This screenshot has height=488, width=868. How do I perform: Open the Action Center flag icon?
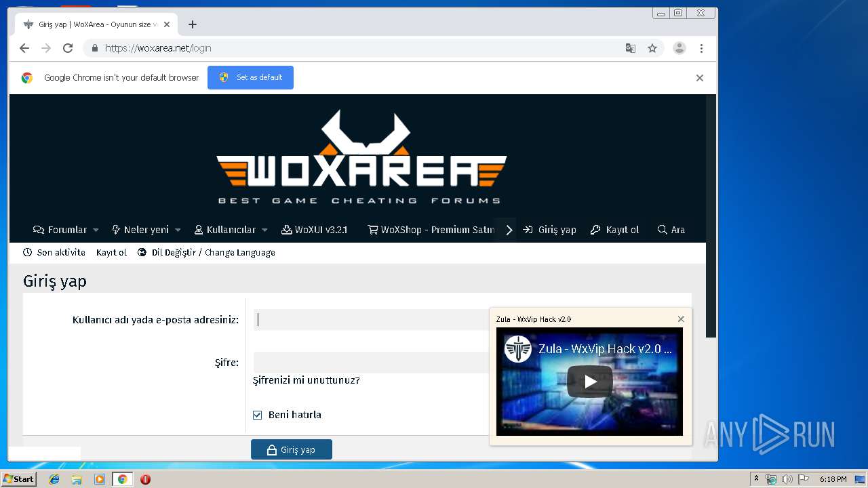pos(803,479)
